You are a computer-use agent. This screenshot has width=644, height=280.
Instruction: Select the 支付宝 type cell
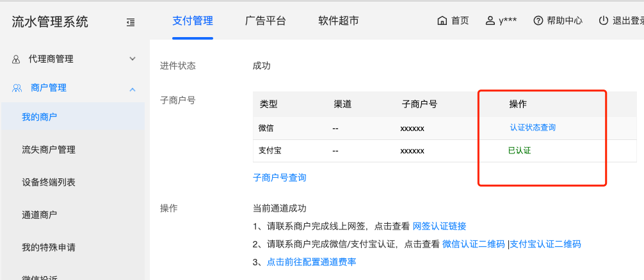(x=270, y=150)
